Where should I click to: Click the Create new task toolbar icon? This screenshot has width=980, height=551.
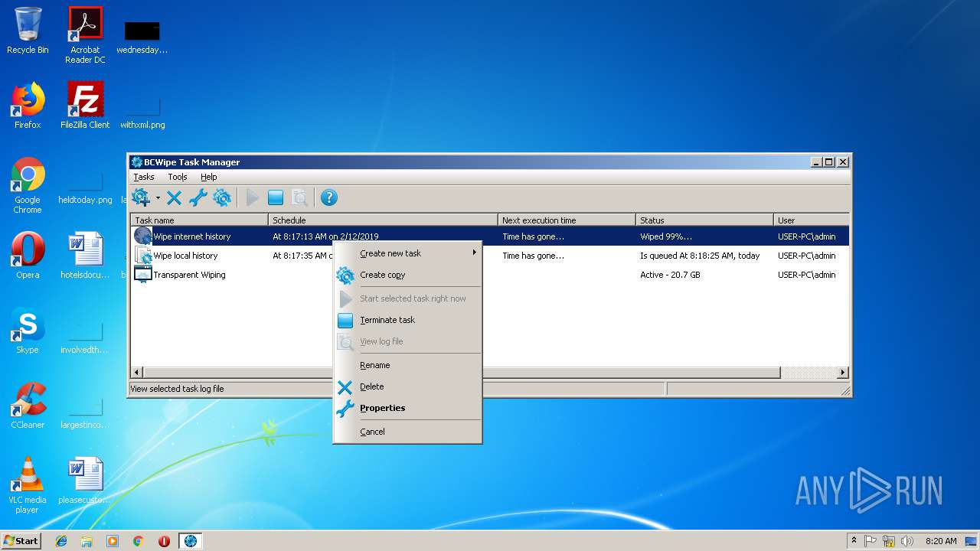pyautogui.click(x=141, y=197)
